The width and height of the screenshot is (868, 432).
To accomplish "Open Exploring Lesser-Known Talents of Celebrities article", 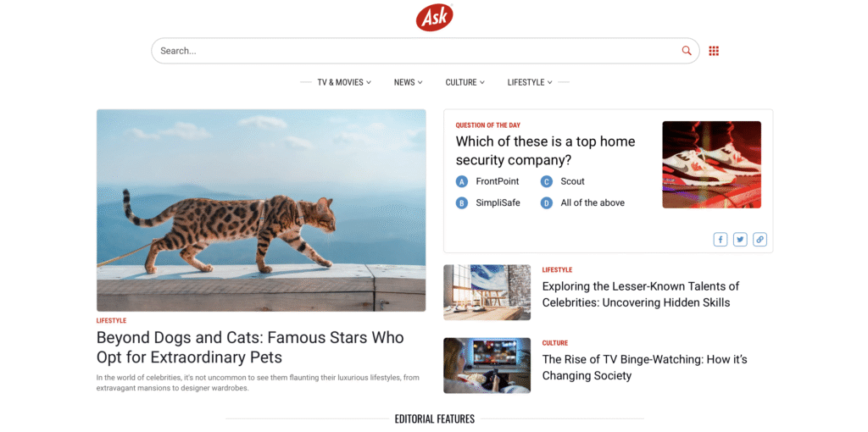I will [x=641, y=294].
